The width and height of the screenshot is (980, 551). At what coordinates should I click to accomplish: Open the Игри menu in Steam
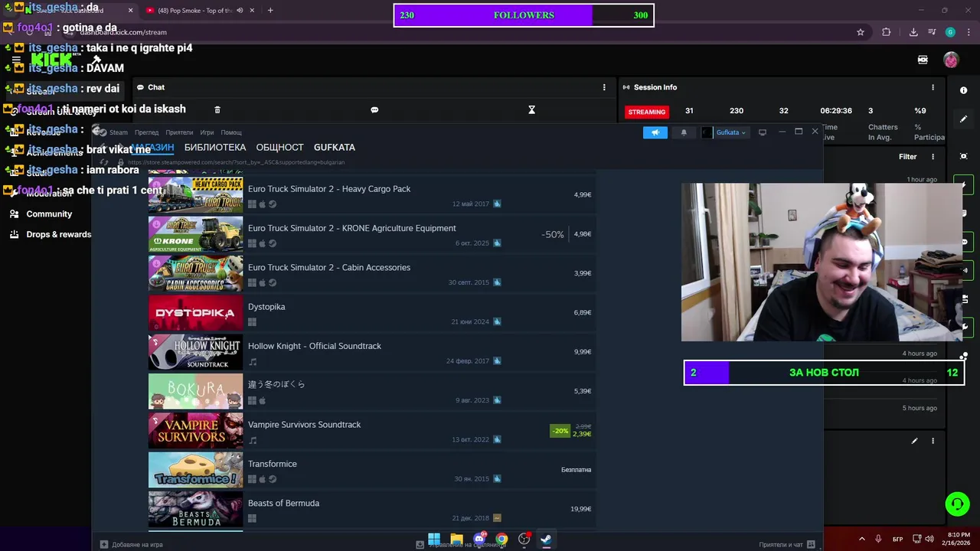pyautogui.click(x=207, y=132)
